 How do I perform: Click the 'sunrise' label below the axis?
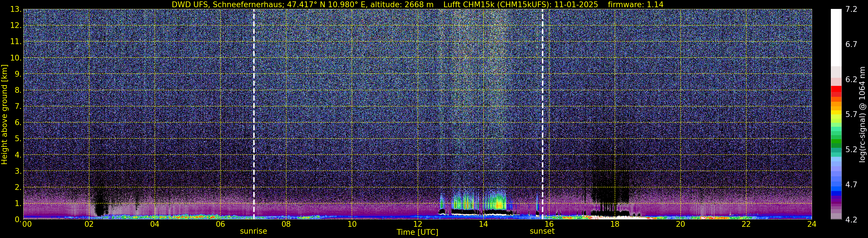tap(254, 231)
